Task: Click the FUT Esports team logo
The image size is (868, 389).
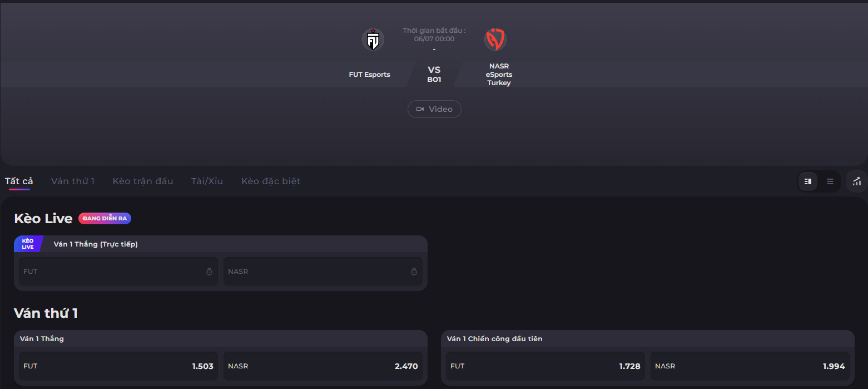Action: click(373, 40)
